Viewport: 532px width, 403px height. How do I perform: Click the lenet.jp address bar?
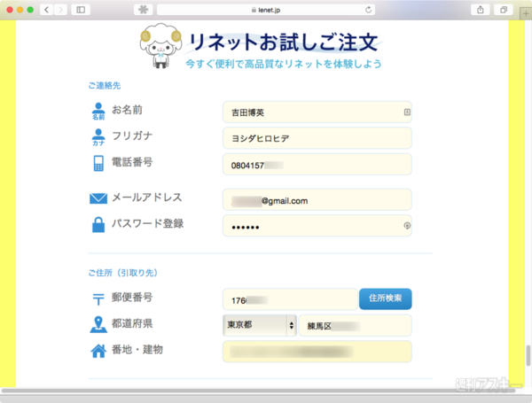click(x=266, y=10)
